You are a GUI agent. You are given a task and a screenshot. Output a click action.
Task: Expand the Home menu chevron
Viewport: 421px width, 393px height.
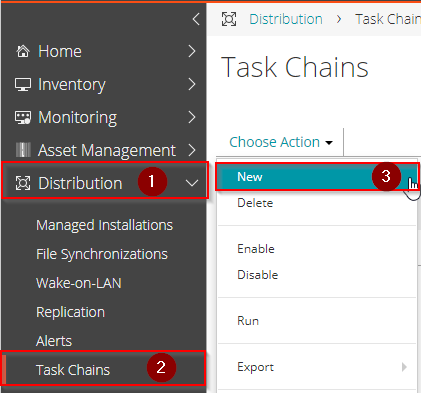coord(192,51)
